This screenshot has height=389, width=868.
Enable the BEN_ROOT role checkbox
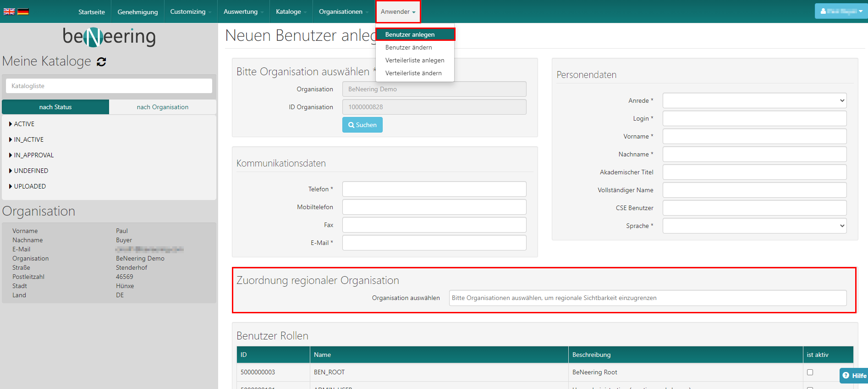point(810,372)
